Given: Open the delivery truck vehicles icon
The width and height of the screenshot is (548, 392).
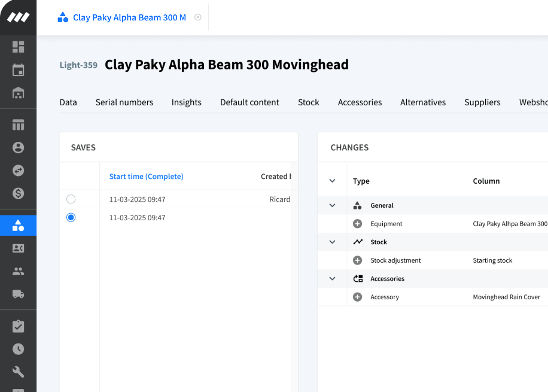Looking at the screenshot, I should click(x=18, y=294).
